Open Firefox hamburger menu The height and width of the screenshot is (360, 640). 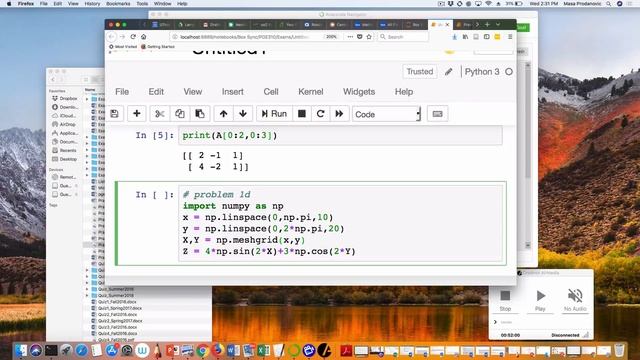(x=510, y=37)
